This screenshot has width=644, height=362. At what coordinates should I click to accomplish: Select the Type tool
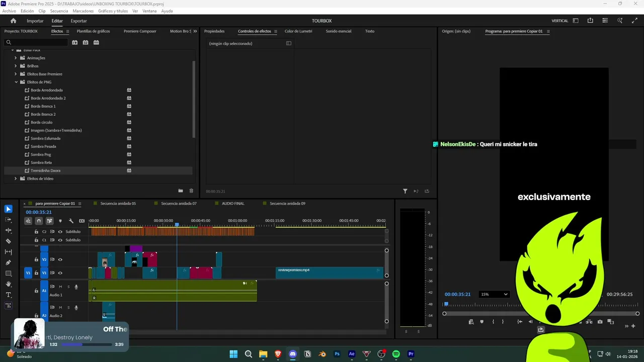coord(9,295)
